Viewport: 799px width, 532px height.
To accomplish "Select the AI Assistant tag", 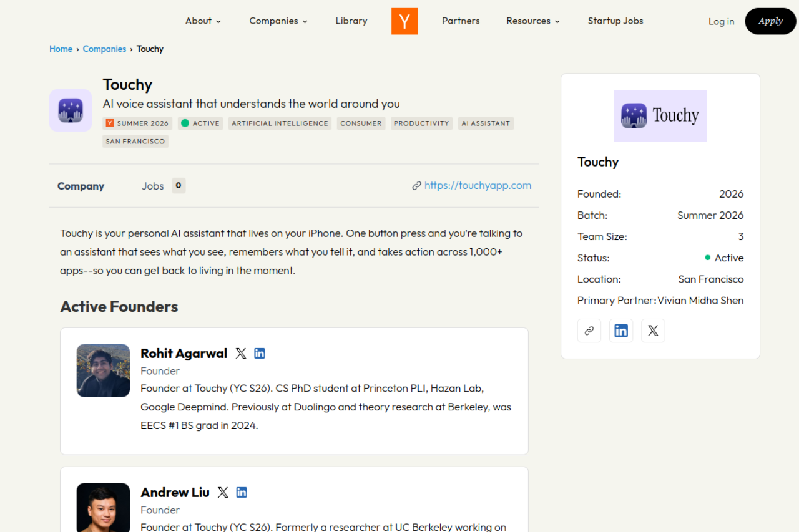I will coord(486,123).
